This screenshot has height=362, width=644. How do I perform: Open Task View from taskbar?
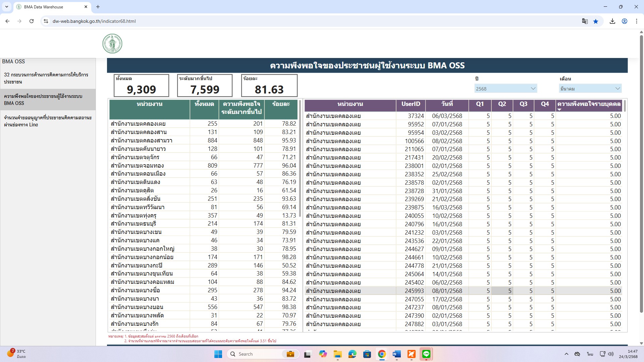click(308, 354)
